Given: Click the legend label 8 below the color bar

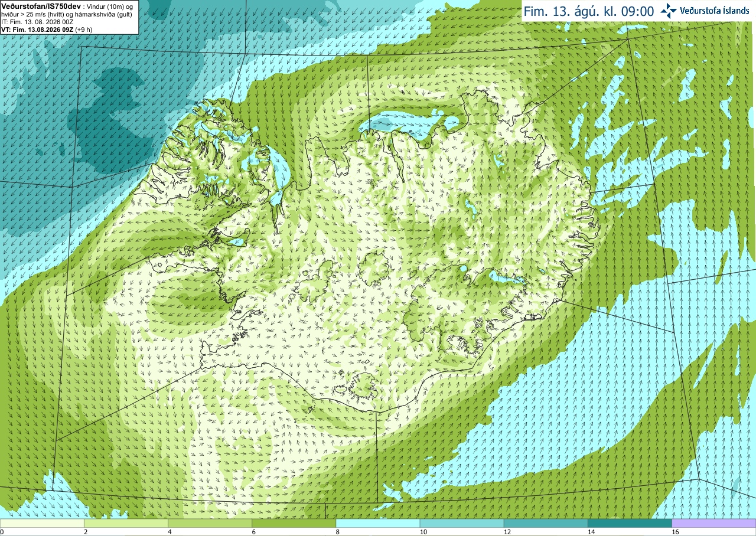Looking at the screenshot, I should [x=338, y=532].
